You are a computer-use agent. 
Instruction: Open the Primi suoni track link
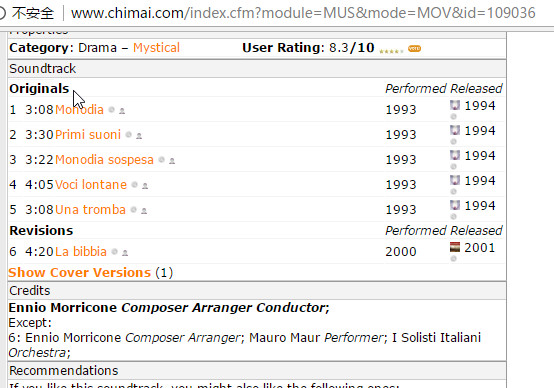click(x=88, y=135)
